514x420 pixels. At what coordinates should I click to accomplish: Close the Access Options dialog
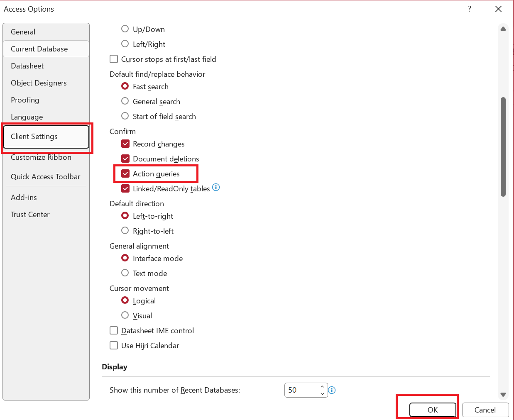click(x=499, y=9)
